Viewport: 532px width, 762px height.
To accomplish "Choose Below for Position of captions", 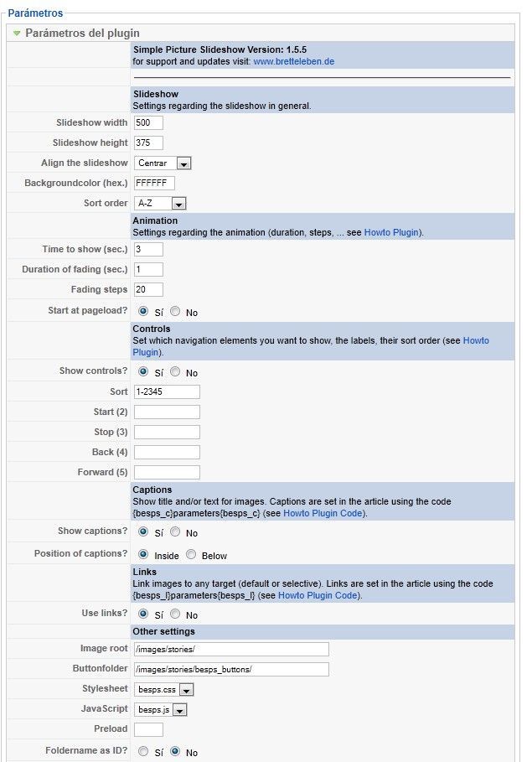I will 191,554.
